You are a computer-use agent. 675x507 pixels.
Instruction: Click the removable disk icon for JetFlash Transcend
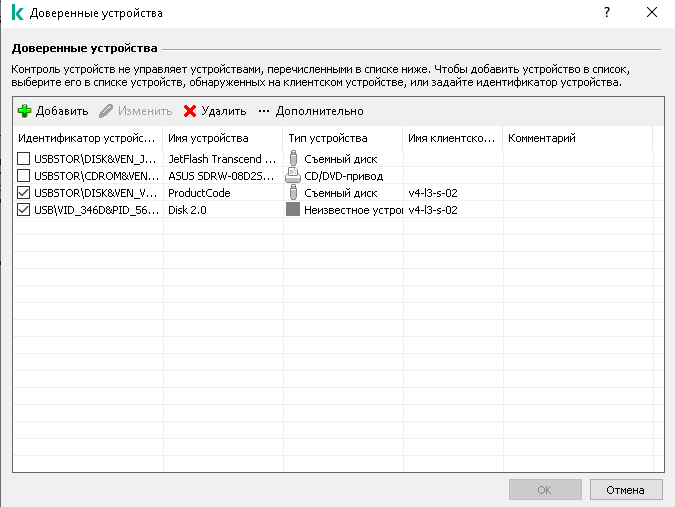click(x=293, y=158)
